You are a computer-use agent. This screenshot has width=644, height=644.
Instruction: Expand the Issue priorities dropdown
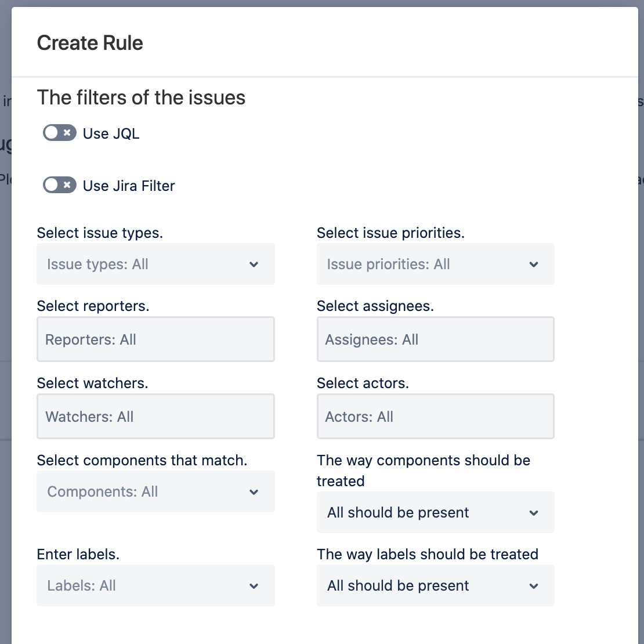click(435, 265)
